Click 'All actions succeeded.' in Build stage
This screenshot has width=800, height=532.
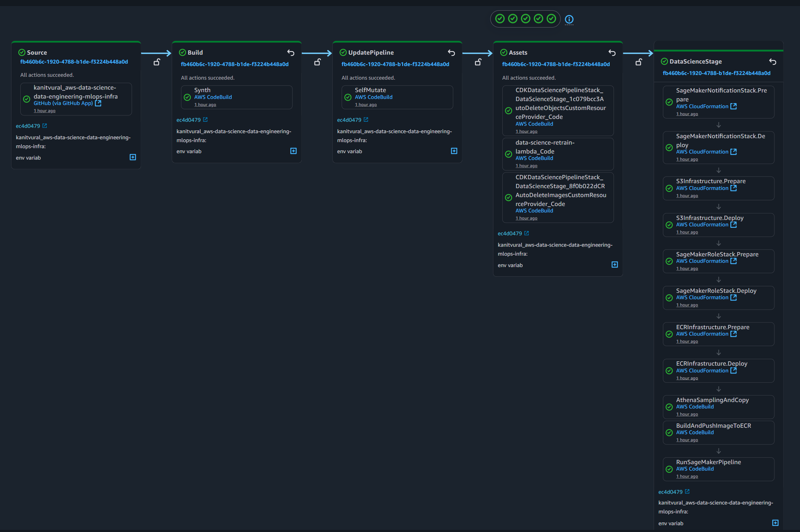[207, 78]
